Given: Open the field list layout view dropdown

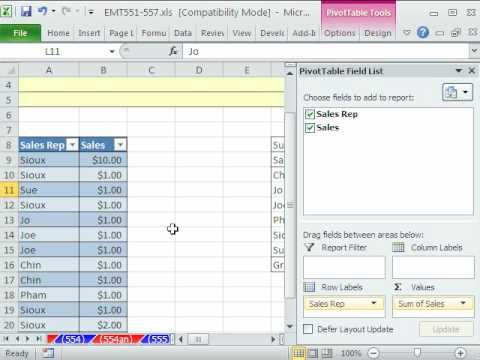Looking at the screenshot, I should [457, 92].
